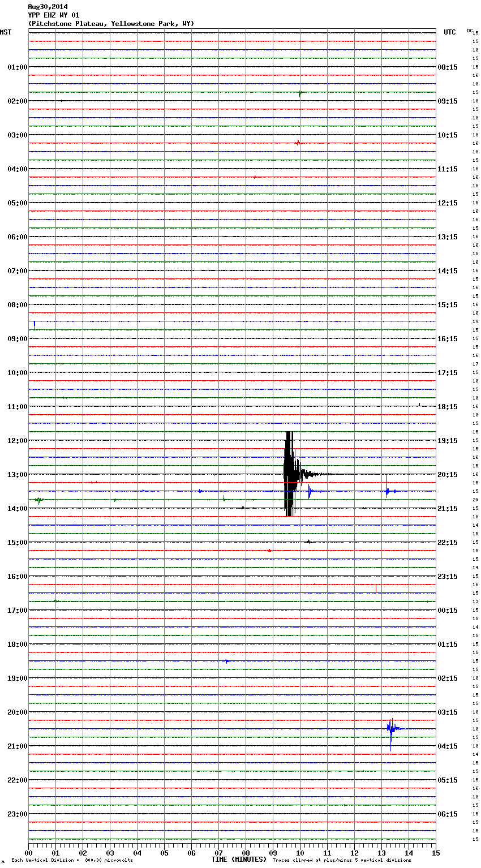Select the 17:00 MST time label
The image size is (481, 868).
[17, 611]
